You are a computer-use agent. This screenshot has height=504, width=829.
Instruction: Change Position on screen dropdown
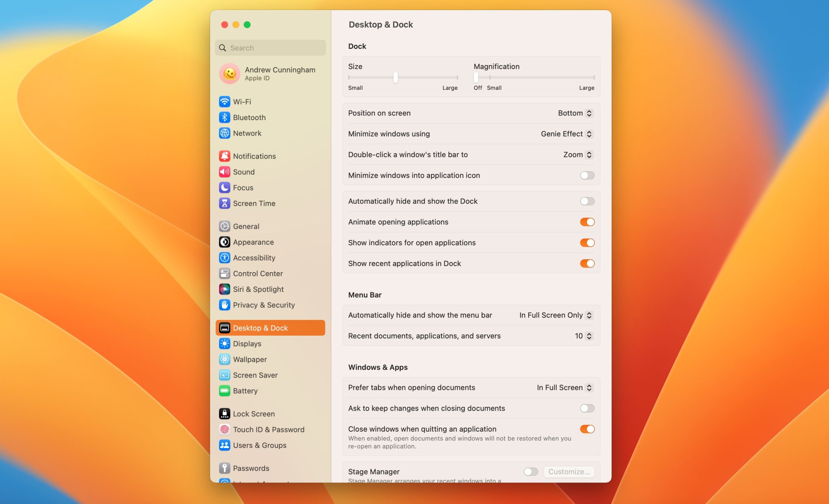point(576,113)
